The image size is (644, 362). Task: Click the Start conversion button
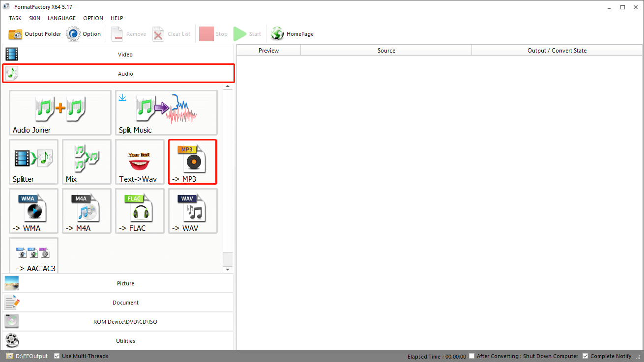tap(247, 34)
